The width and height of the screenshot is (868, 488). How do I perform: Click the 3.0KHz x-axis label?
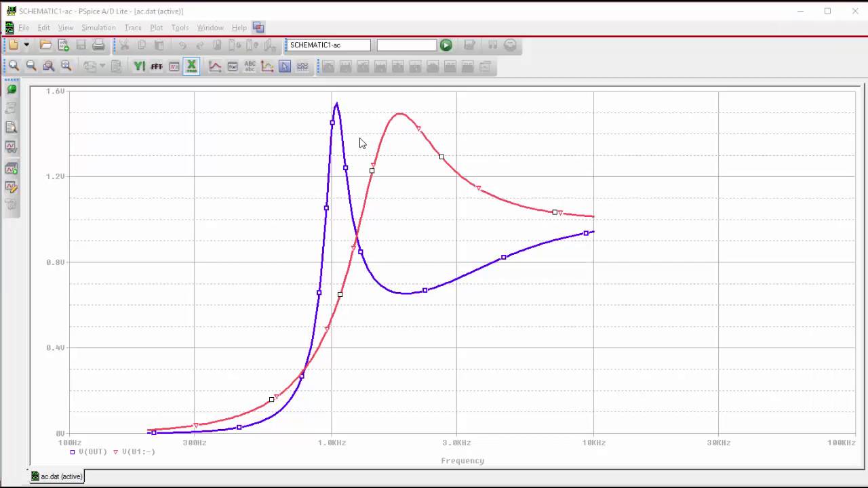[456, 443]
